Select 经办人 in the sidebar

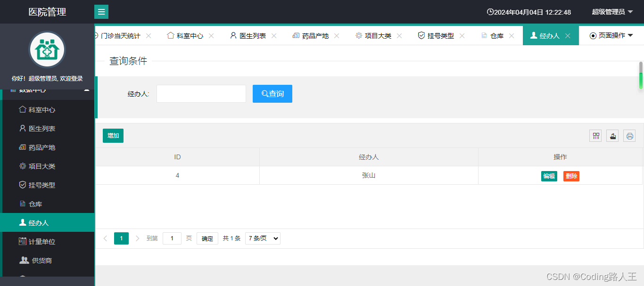tap(47, 223)
